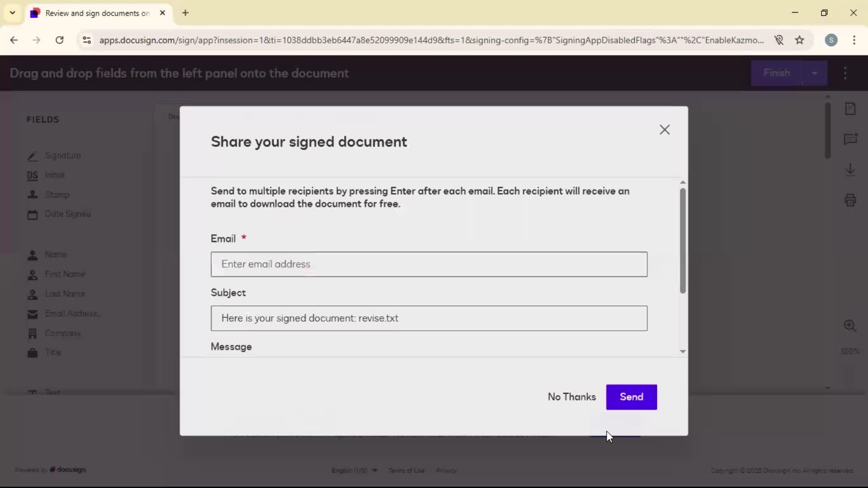868x488 pixels.
Task: Click the Last Name field label
Action: point(65,294)
